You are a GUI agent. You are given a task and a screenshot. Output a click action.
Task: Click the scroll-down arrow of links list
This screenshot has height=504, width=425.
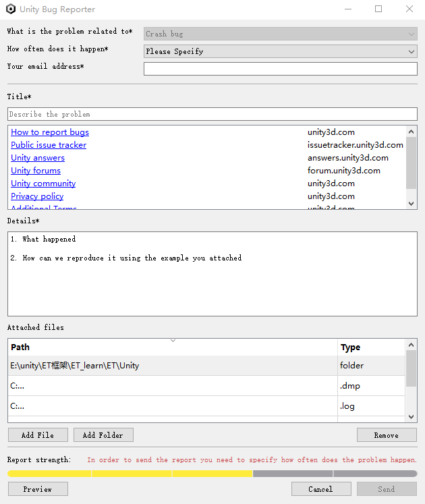pos(411,204)
